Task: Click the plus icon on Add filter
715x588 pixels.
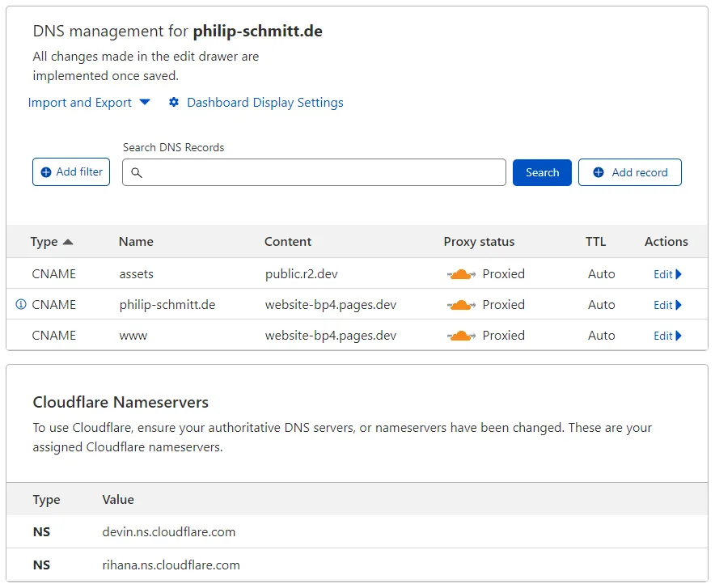Action: click(46, 172)
